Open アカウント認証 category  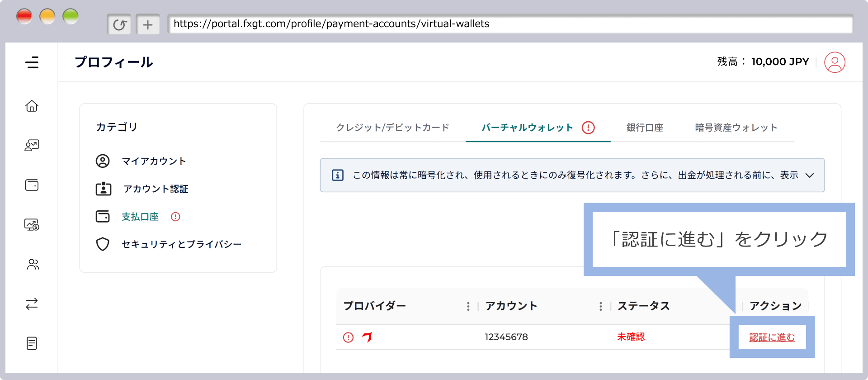pyautogui.click(x=156, y=189)
